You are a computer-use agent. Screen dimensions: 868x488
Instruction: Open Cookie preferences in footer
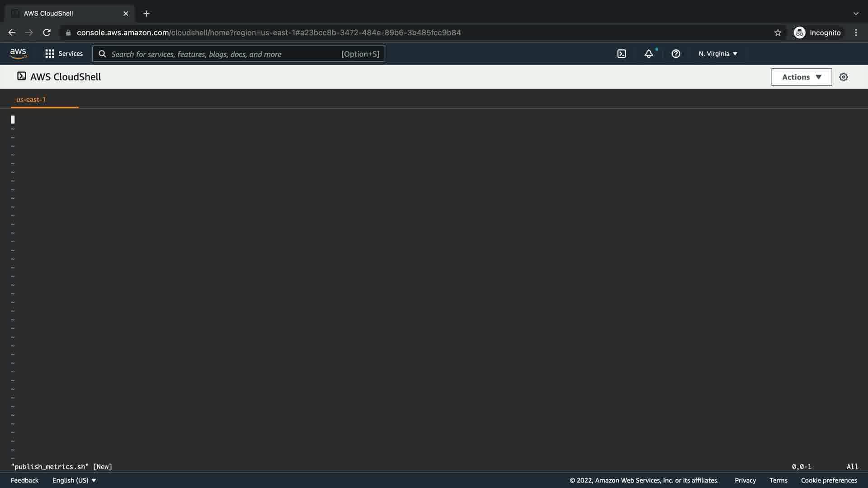[829, 480]
